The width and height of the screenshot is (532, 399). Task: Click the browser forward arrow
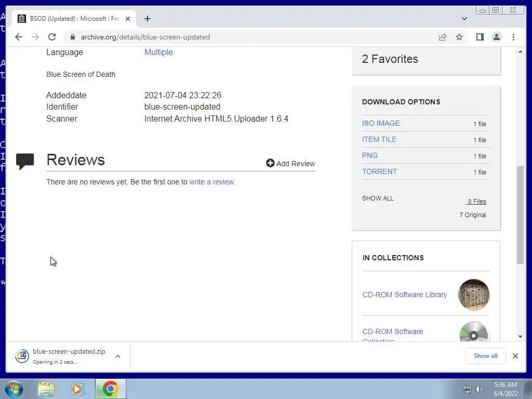(35, 37)
